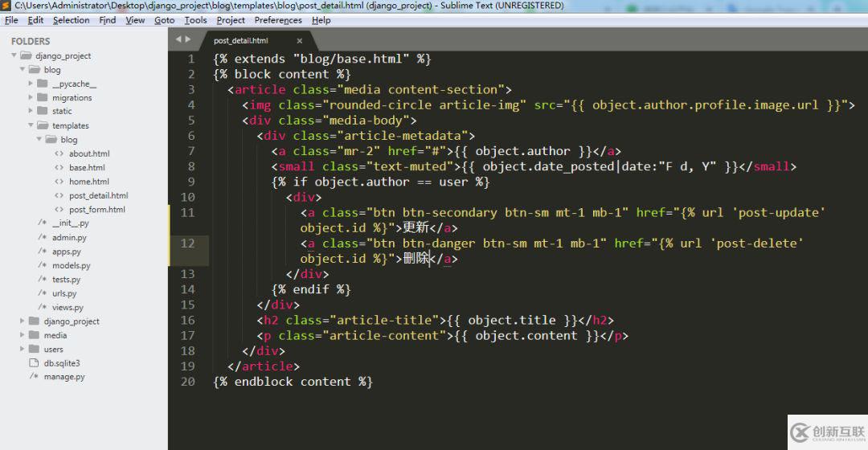Click the base.html code file icon

tap(59, 167)
